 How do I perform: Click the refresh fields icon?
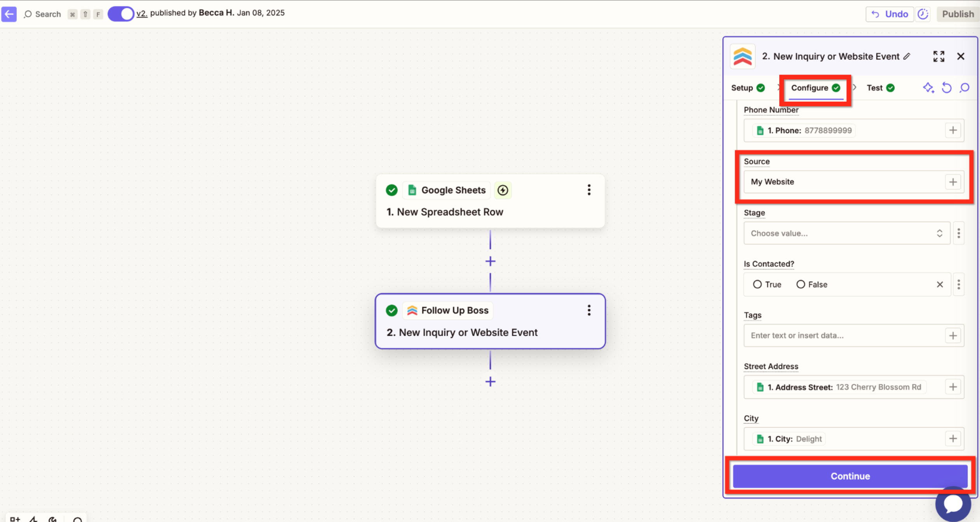click(947, 88)
